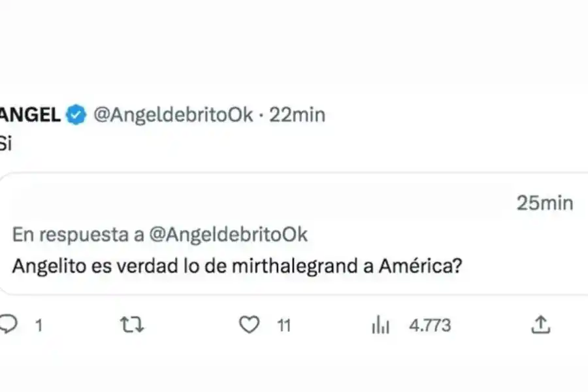Click the like count showing 11

coord(283,325)
